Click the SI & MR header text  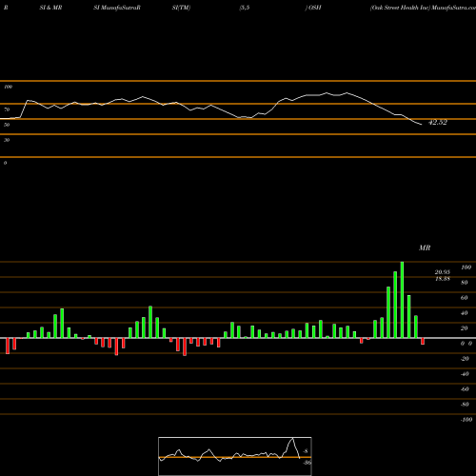(x=50, y=8)
